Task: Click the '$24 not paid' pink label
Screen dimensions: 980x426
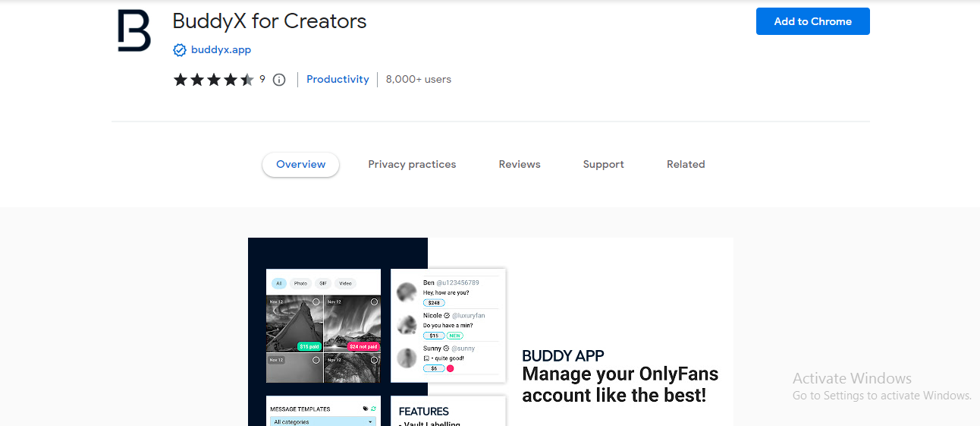Action: [363, 346]
